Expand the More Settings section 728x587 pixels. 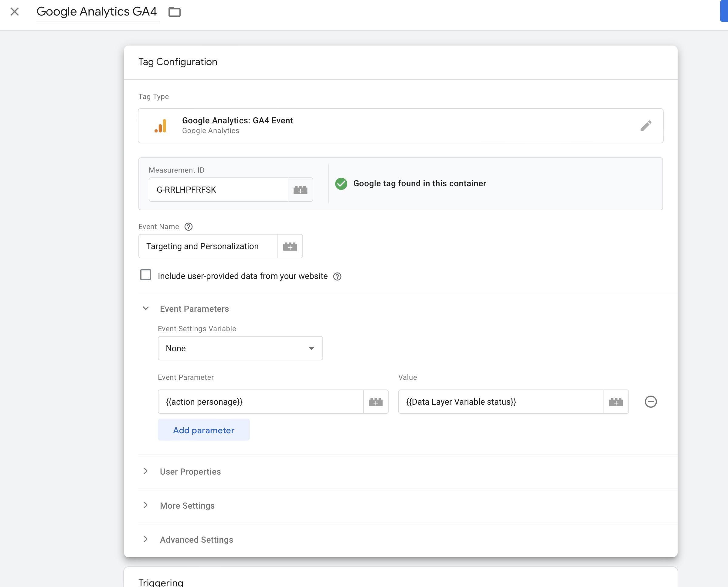coord(146,505)
